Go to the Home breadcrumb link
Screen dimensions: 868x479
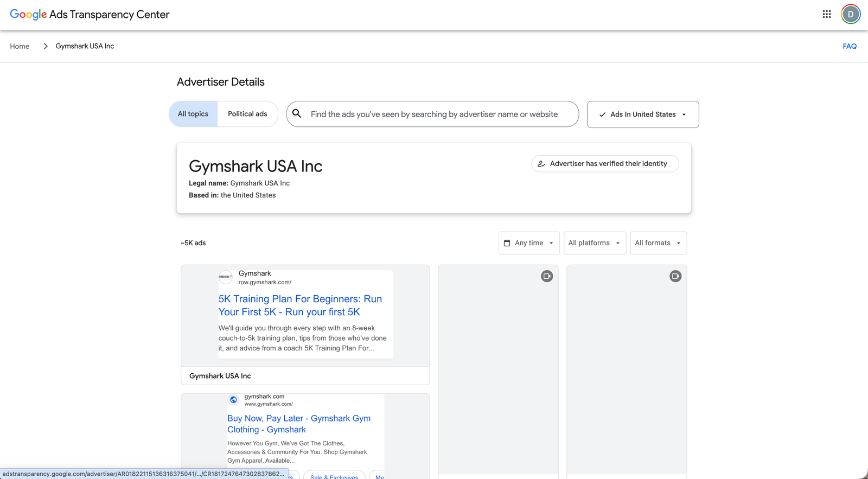[x=20, y=46]
